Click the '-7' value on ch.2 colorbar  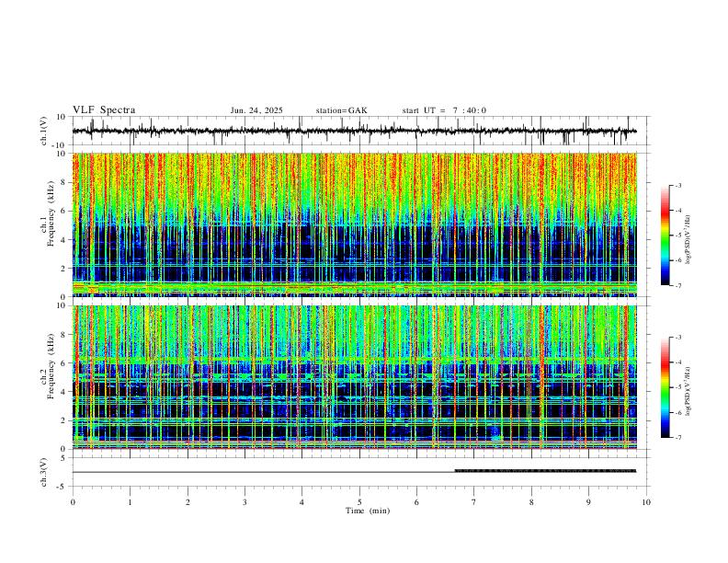[x=678, y=438]
